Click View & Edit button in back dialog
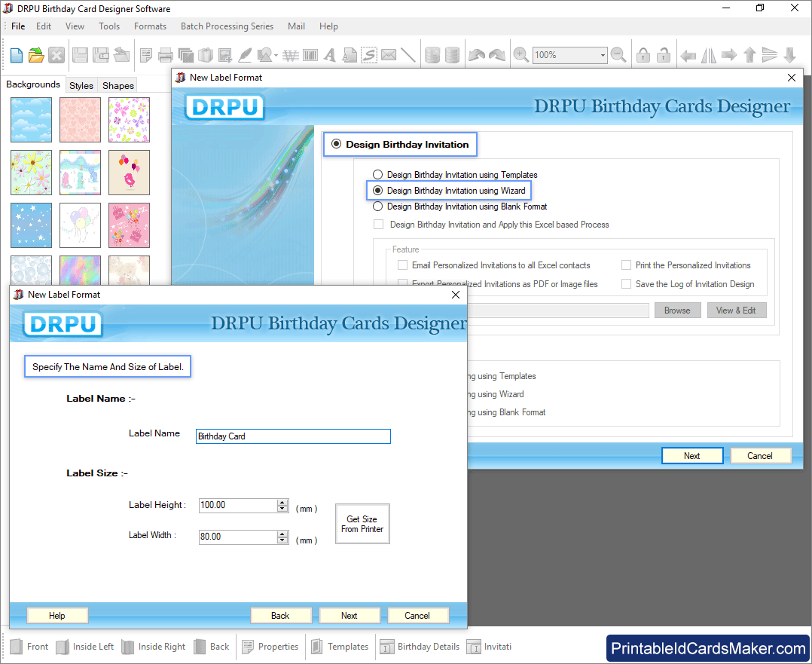Viewport: 812px width, 664px height. coord(737,311)
